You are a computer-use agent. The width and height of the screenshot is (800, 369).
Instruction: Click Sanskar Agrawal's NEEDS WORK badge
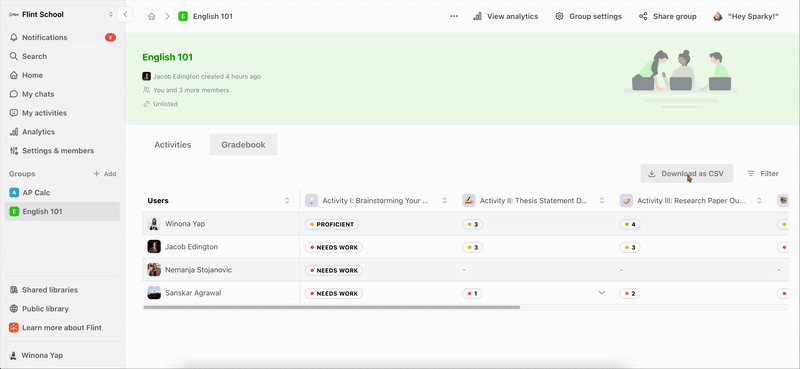coord(334,293)
